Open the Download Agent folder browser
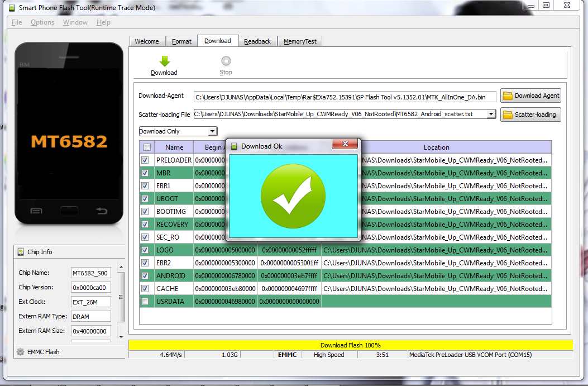 point(530,96)
